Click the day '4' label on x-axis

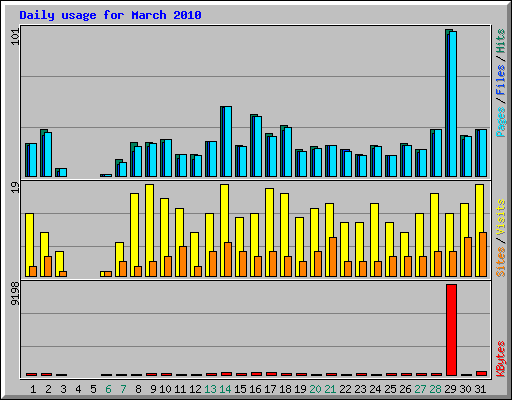[x=78, y=389]
